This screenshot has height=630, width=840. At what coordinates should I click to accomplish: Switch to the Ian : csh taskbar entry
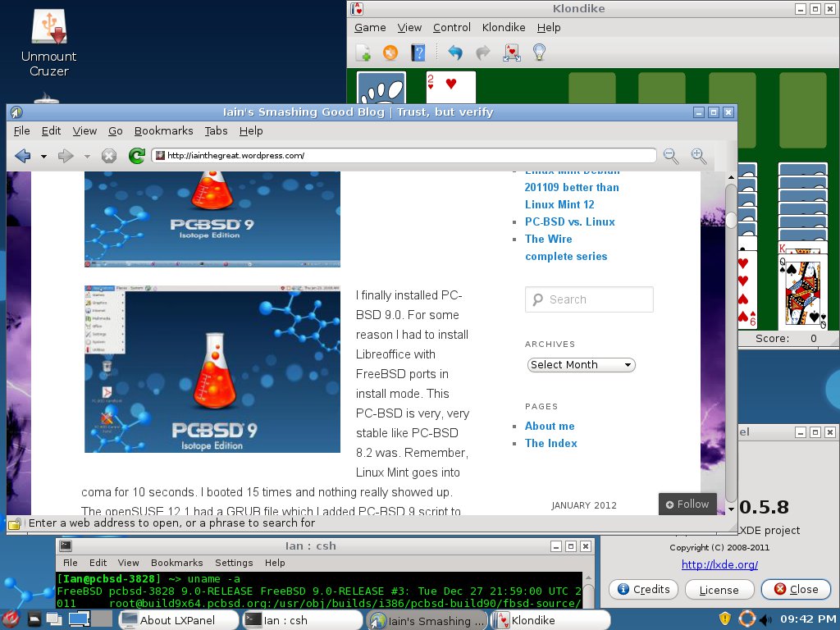pyautogui.click(x=302, y=620)
